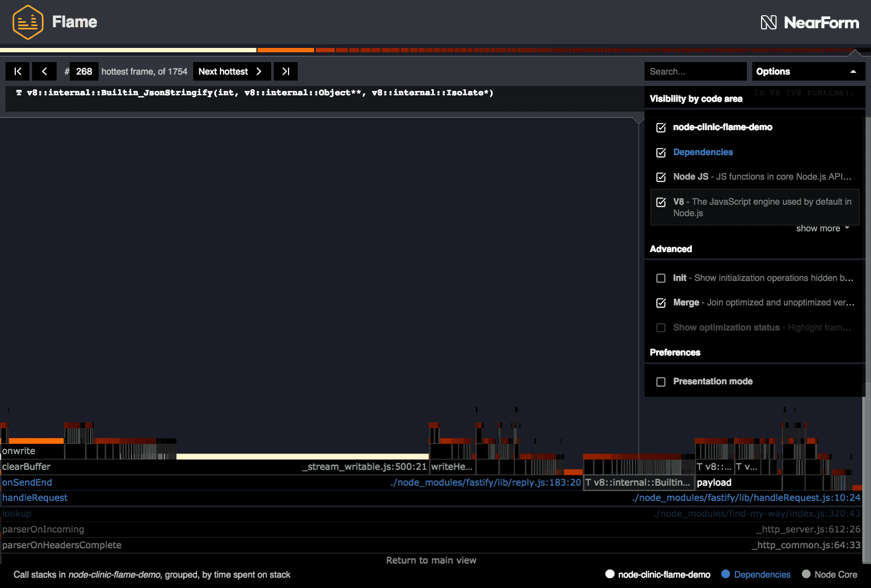The image size is (871, 588).
Task: Click the white node-clinic-flame-demo legend dot
Action: pos(610,574)
